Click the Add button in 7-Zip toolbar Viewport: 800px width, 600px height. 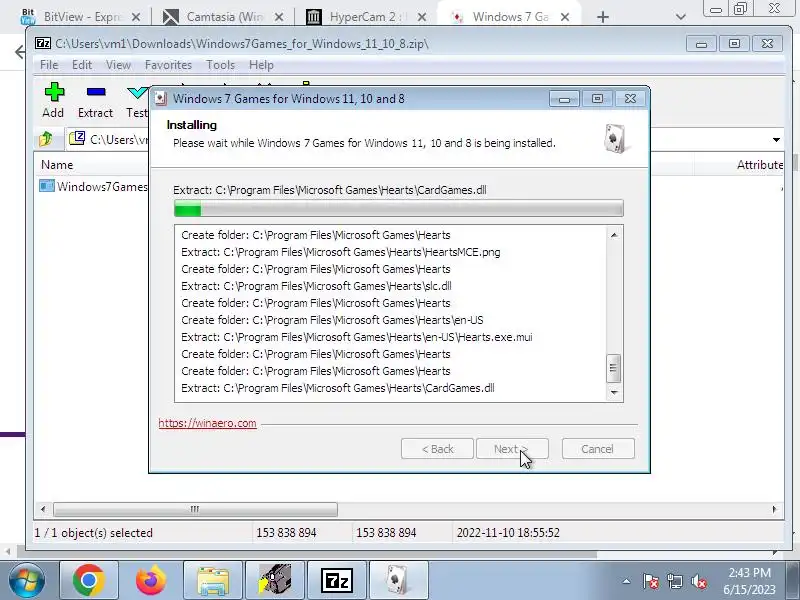coord(54,101)
